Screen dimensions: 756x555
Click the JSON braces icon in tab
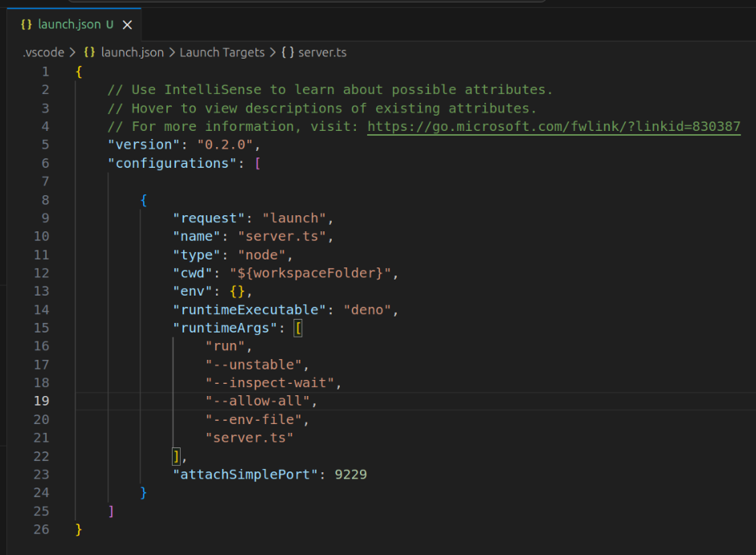pos(27,25)
